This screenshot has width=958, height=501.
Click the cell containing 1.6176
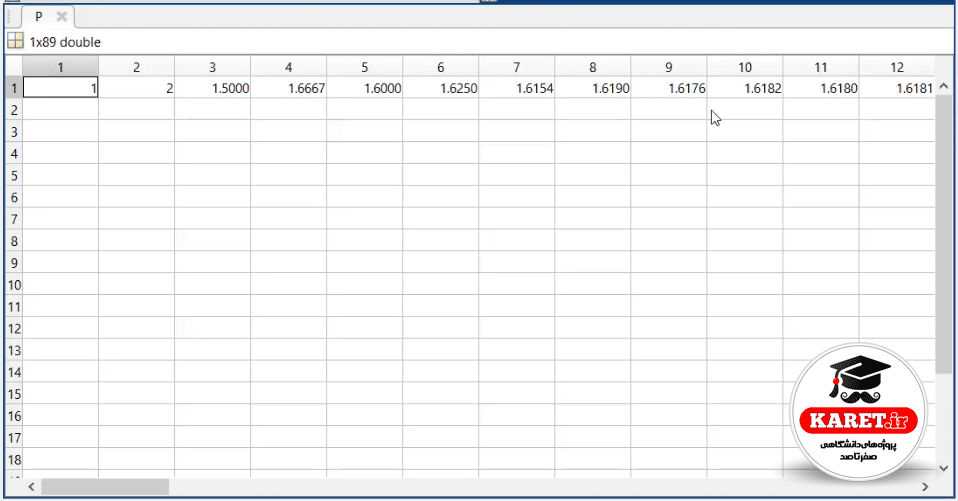[x=669, y=88]
